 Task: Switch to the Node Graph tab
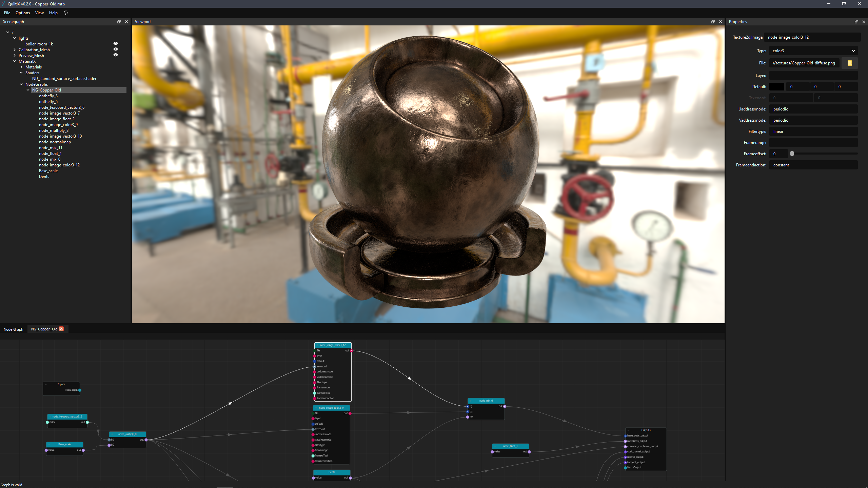pyautogui.click(x=14, y=329)
